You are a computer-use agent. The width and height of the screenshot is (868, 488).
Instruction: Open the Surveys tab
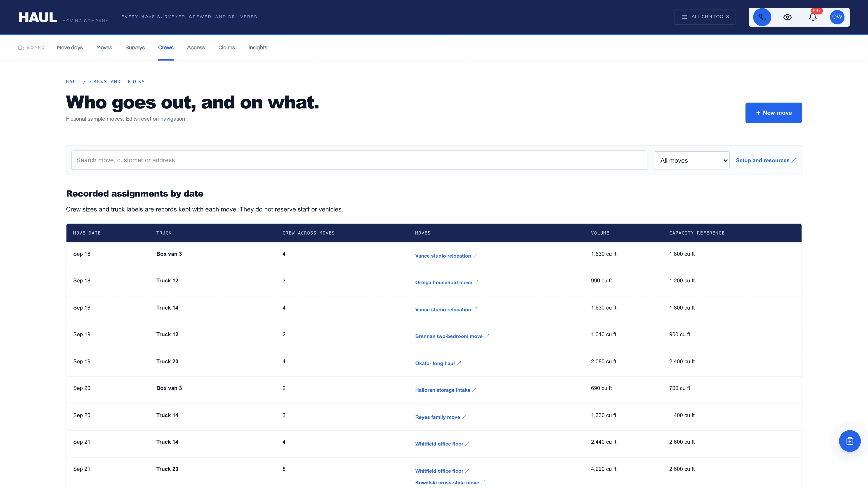tap(135, 47)
